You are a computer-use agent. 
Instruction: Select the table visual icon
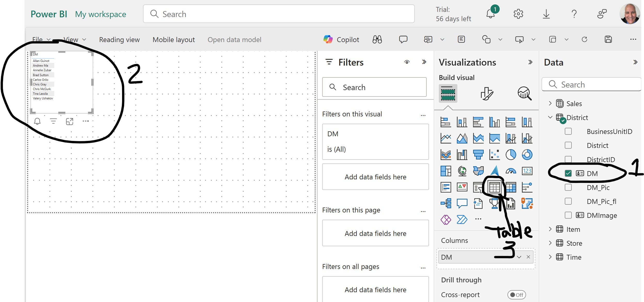pyautogui.click(x=495, y=187)
